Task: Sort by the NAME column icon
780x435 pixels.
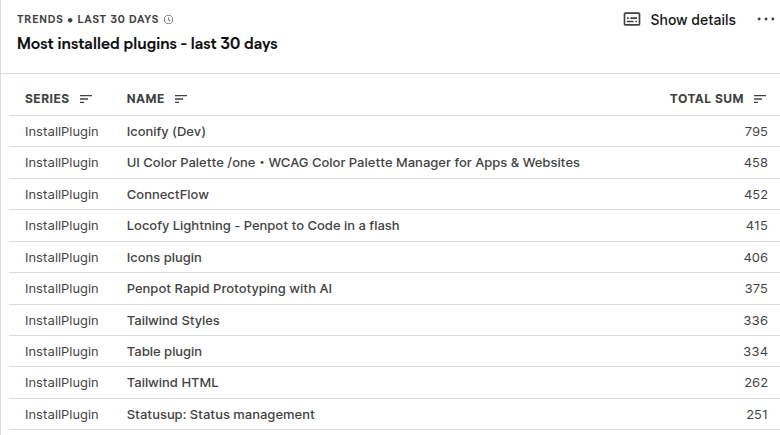Action: pos(181,99)
